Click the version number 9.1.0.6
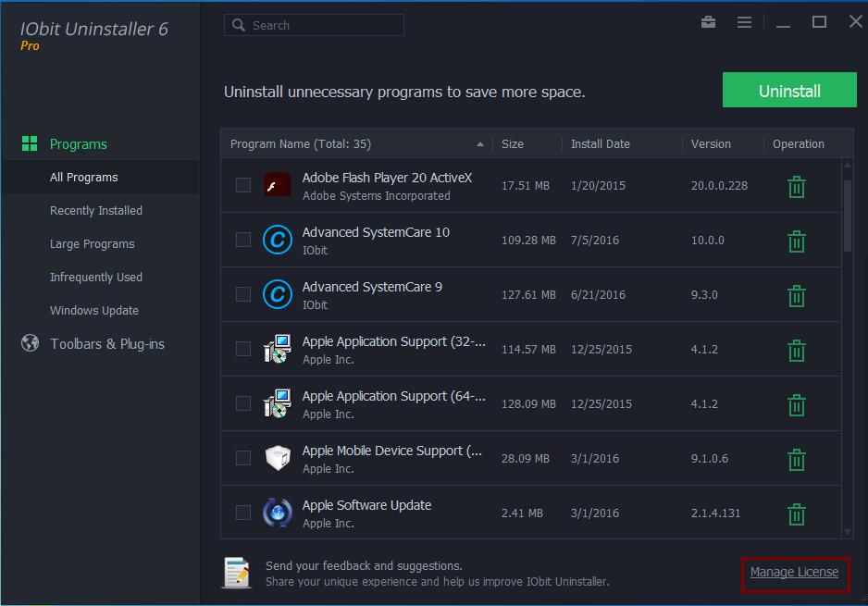Screen dimensions: 868x606 (x=709, y=459)
